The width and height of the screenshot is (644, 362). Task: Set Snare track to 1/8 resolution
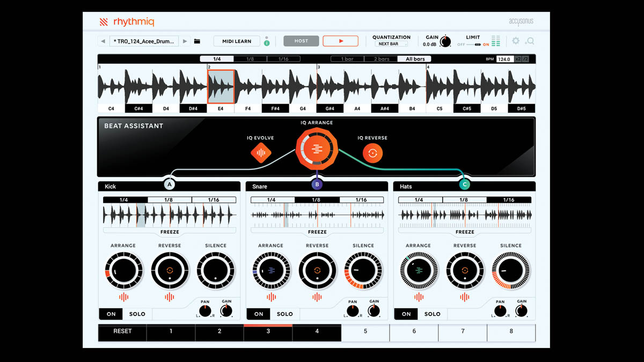pos(317,200)
